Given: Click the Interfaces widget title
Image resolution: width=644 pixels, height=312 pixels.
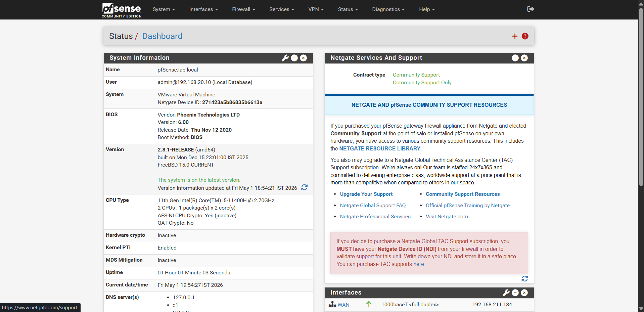Looking at the screenshot, I should [346, 293].
